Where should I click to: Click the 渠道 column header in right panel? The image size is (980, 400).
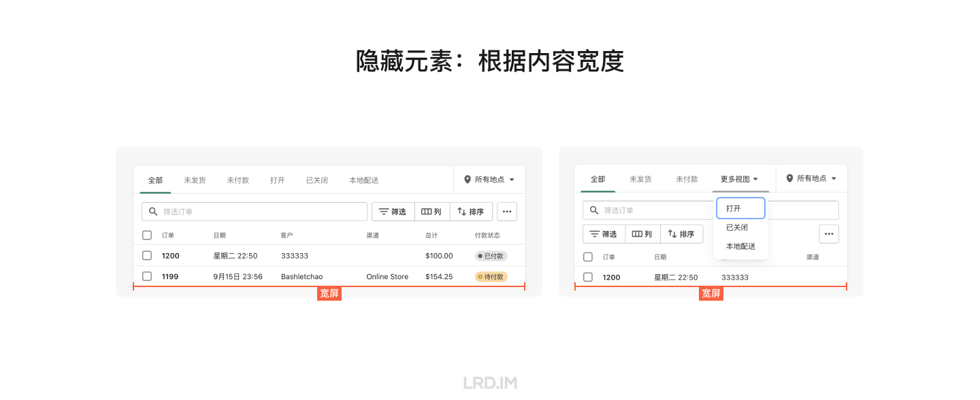[x=813, y=257]
